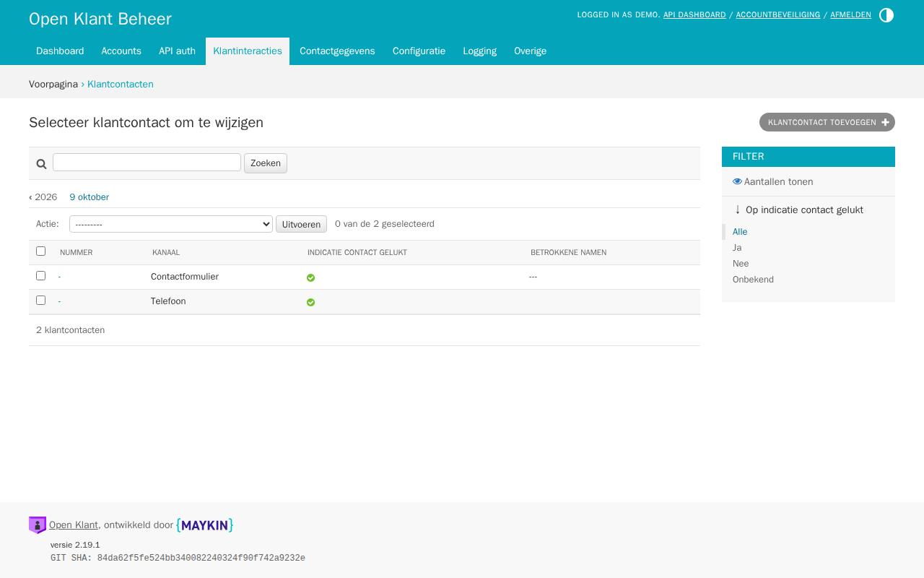Screen dimensions: 924x578
Task: Sort by Kanaal column header
Action: pos(166,253)
